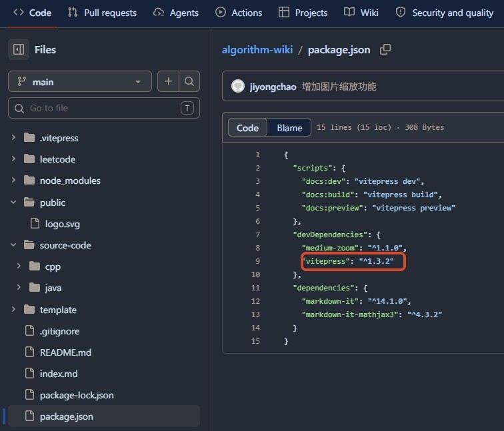Image resolution: width=504 pixels, height=431 pixels.
Task: Copy the package.json file path
Action: tap(385, 49)
